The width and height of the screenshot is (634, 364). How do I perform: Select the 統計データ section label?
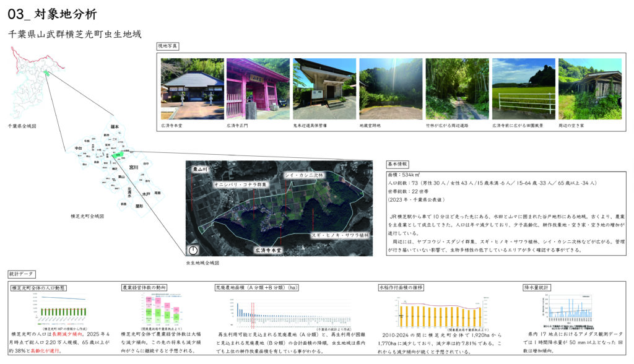pyautogui.click(x=22, y=273)
